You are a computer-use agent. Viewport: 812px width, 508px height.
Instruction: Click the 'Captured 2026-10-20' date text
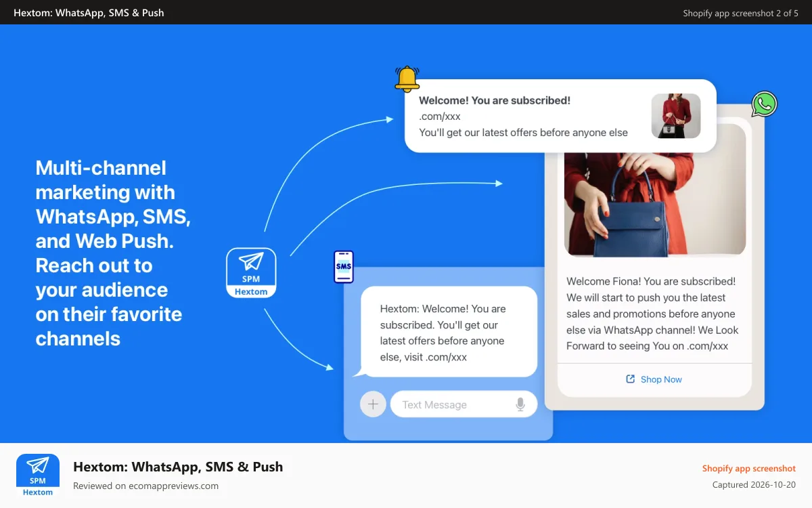[754, 485]
